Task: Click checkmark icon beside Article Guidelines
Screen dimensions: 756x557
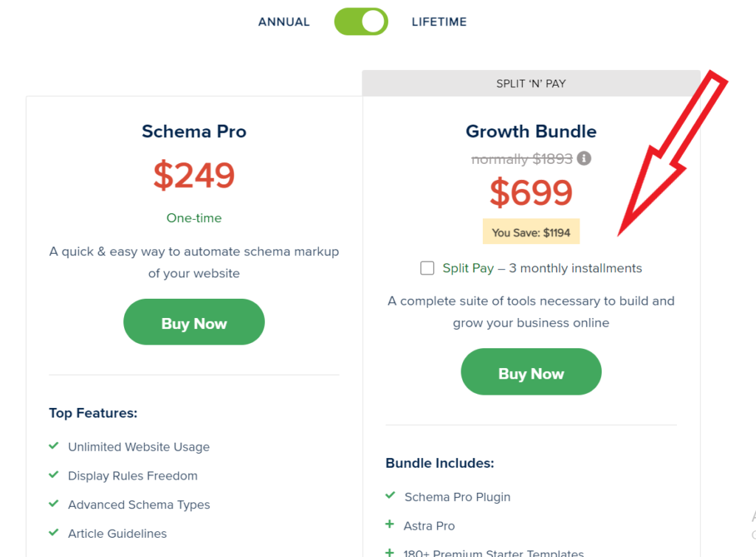Action: point(54,533)
